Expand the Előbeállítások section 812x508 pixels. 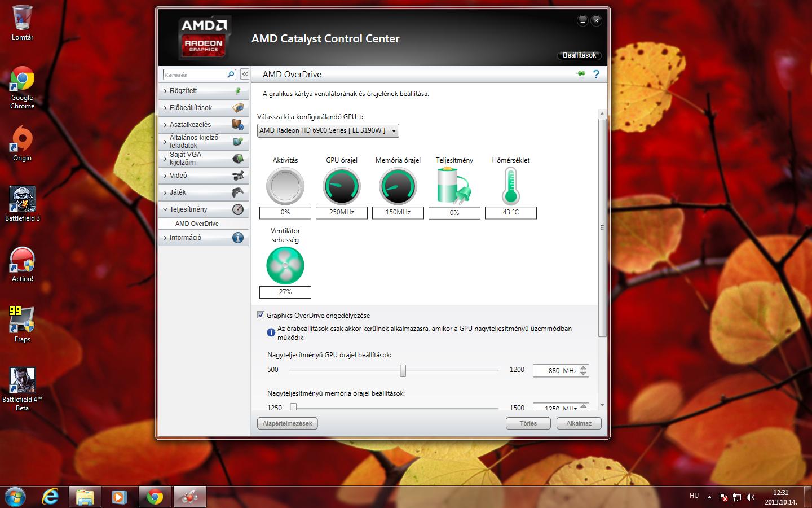pyautogui.click(x=204, y=108)
